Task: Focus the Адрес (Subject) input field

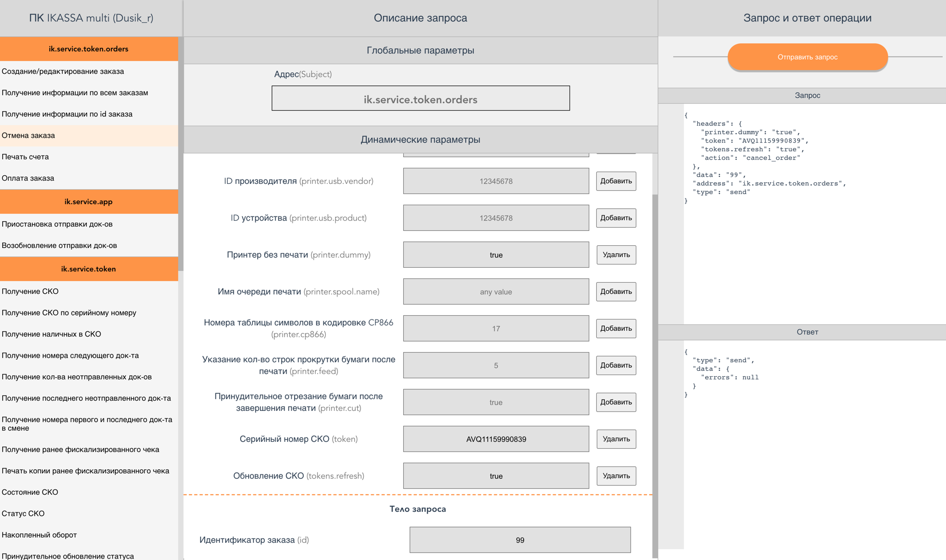Action: [420, 99]
